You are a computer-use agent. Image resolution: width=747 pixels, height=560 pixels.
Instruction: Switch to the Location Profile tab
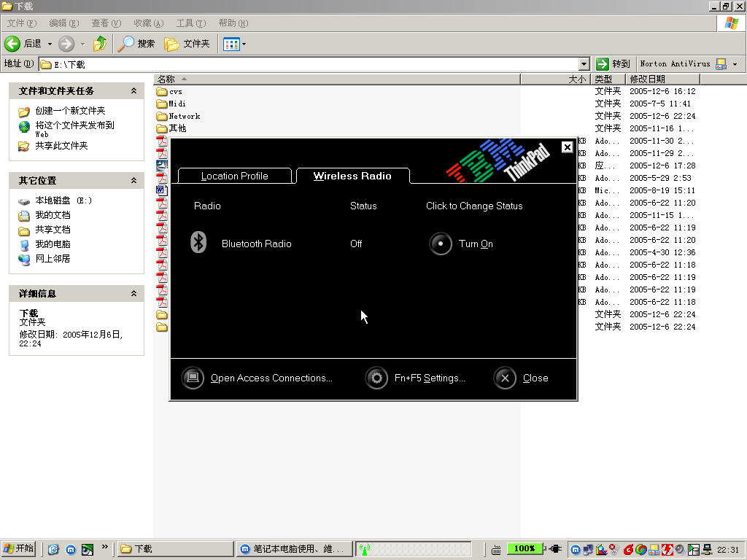click(234, 176)
